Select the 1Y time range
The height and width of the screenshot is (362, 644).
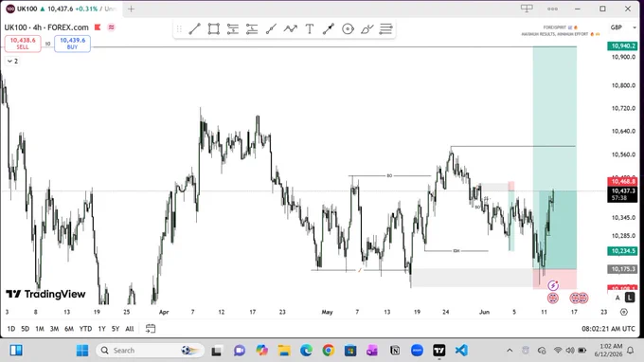click(101, 329)
